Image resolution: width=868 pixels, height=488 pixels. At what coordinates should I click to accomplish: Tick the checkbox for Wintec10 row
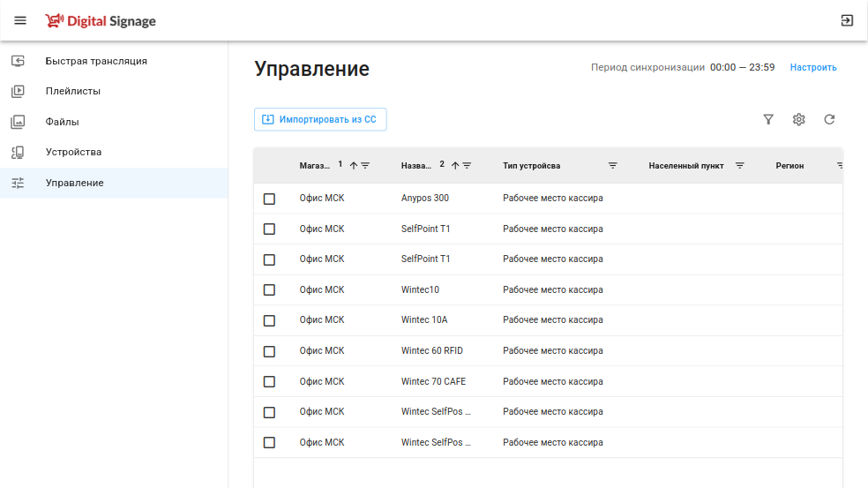[x=269, y=290]
